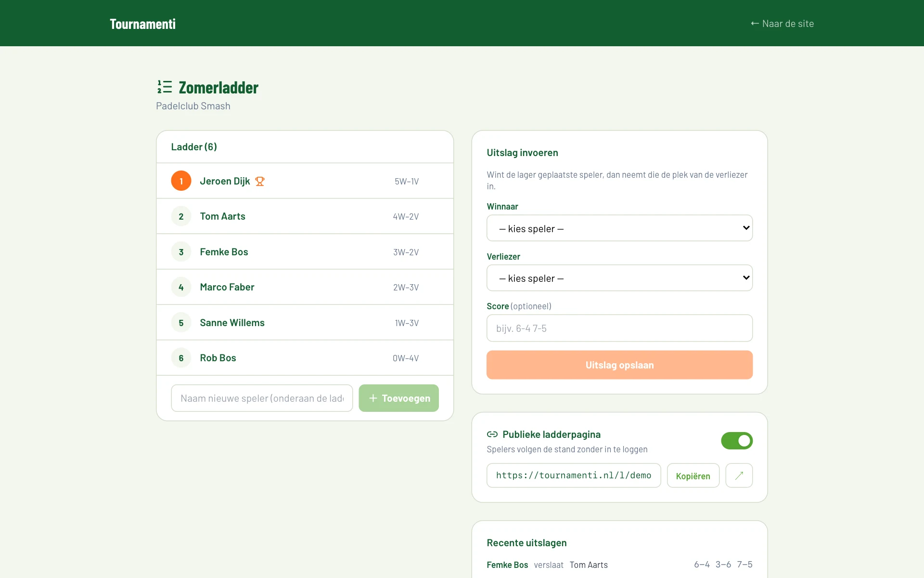This screenshot has height=578, width=924.
Task: Click the rank 6 badge for Rob Bos
Action: [x=181, y=358]
